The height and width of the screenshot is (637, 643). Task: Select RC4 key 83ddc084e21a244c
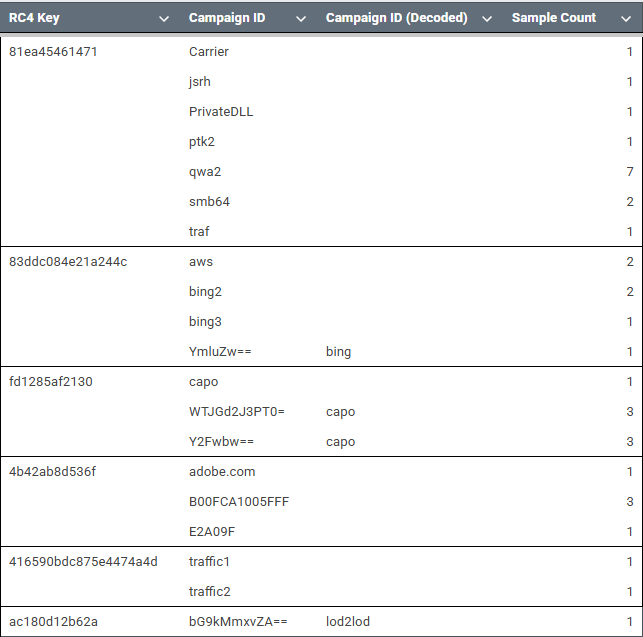[68, 262]
